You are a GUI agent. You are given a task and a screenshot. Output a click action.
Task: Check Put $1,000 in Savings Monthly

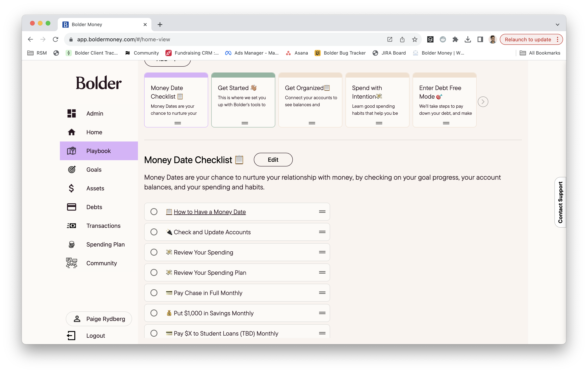[154, 313]
